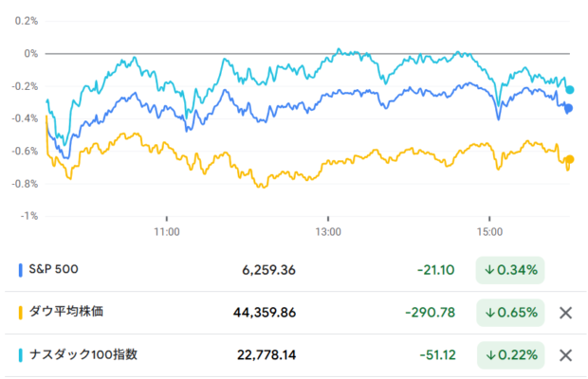The width and height of the screenshot is (588, 379).
Task: Open the S&P 500 index row
Action: click(296, 270)
